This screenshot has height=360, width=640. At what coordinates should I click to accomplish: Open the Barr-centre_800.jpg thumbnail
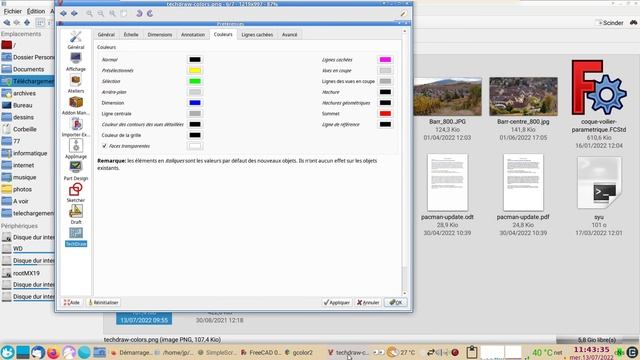523,97
